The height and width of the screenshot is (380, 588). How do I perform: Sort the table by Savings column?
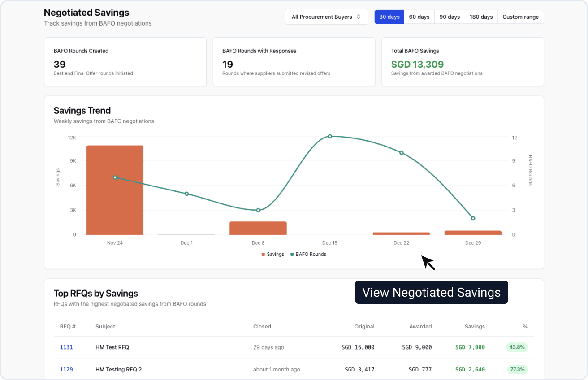coord(475,327)
